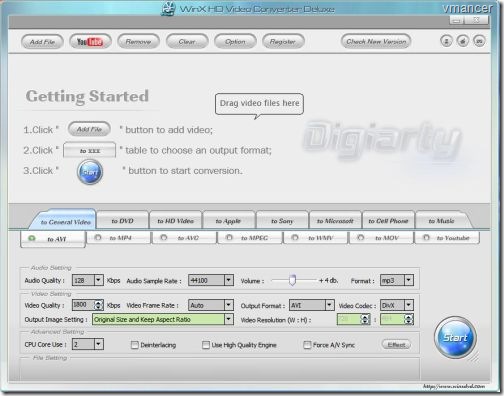
Task: Click the Video Resolution height field
Action: coord(392,319)
